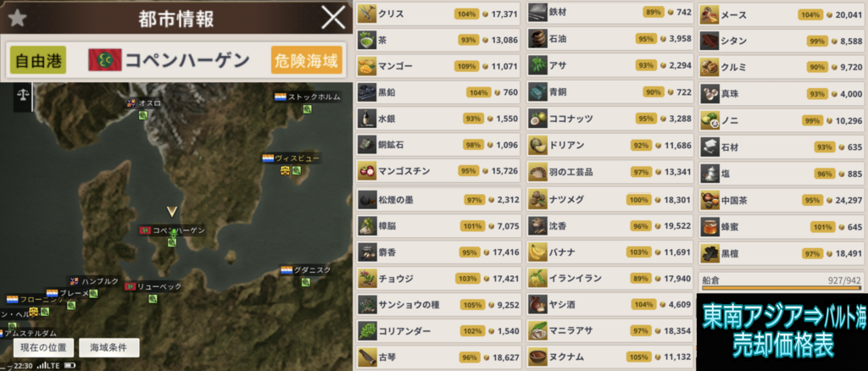Click the 中国茶 item row
This screenshot has height=371, width=868.
(x=782, y=200)
